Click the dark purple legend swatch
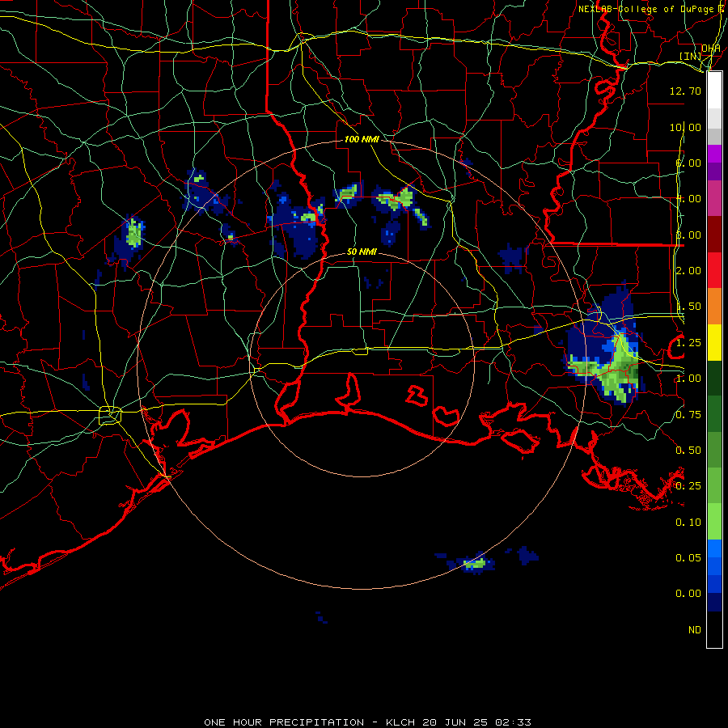 714,171
